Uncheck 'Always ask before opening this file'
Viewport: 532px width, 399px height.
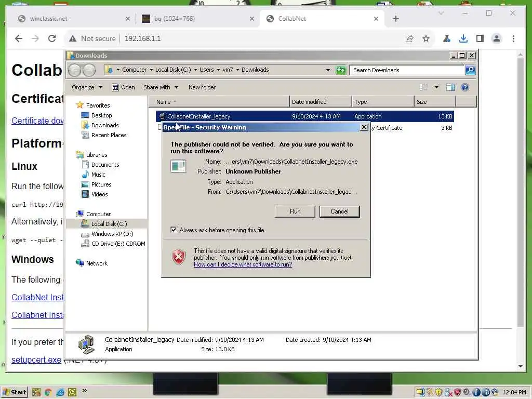(x=174, y=230)
